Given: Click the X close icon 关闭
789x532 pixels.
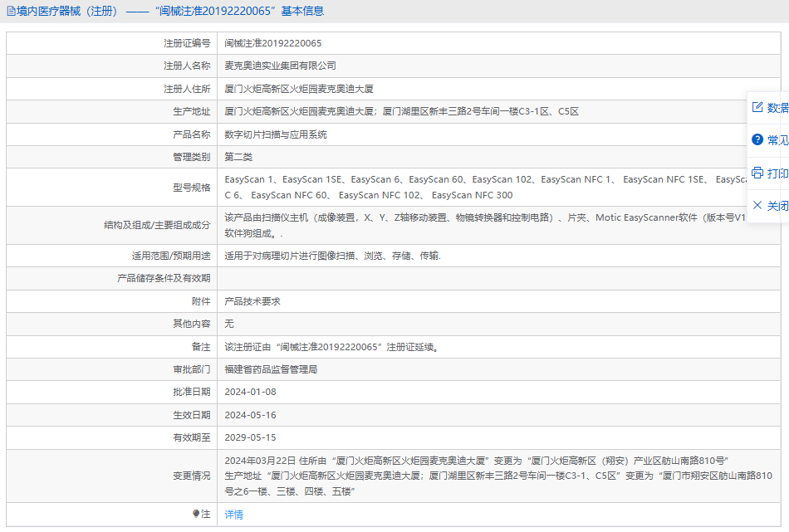Looking at the screenshot, I should tap(757, 205).
